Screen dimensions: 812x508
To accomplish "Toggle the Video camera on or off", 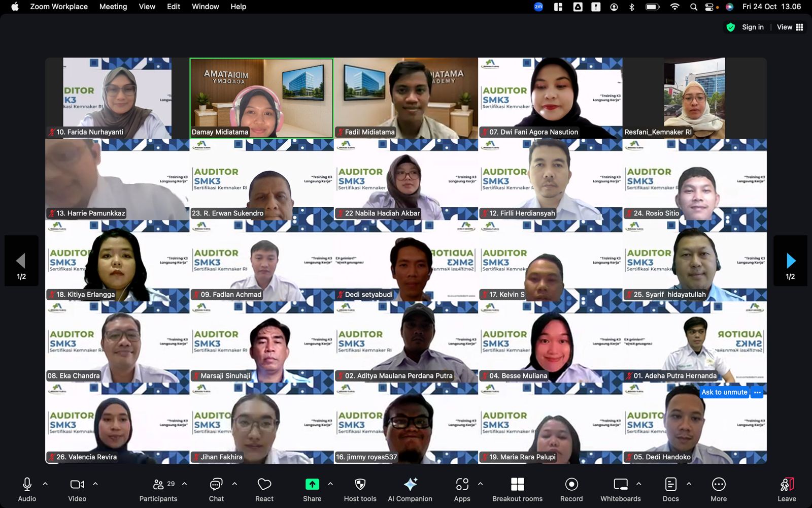I will point(77,489).
